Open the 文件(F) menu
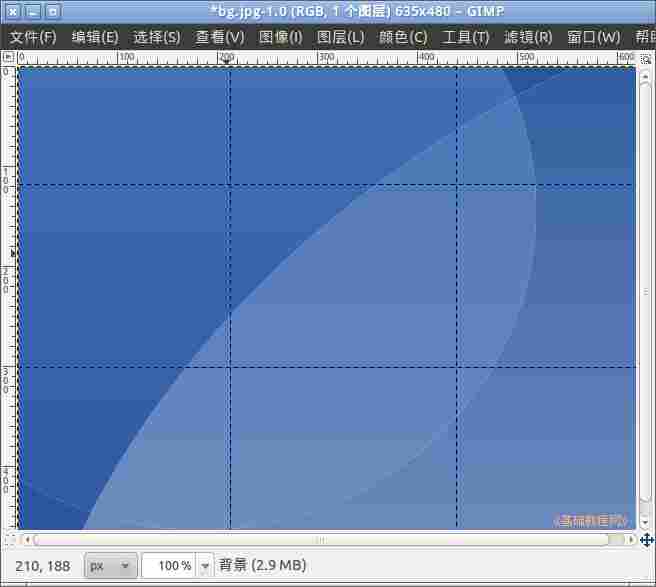This screenshot has height=587, width=656. tap(33, 37)
